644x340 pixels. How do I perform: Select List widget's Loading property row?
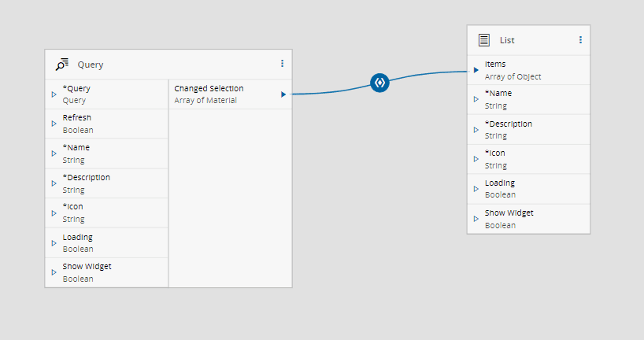528,189
